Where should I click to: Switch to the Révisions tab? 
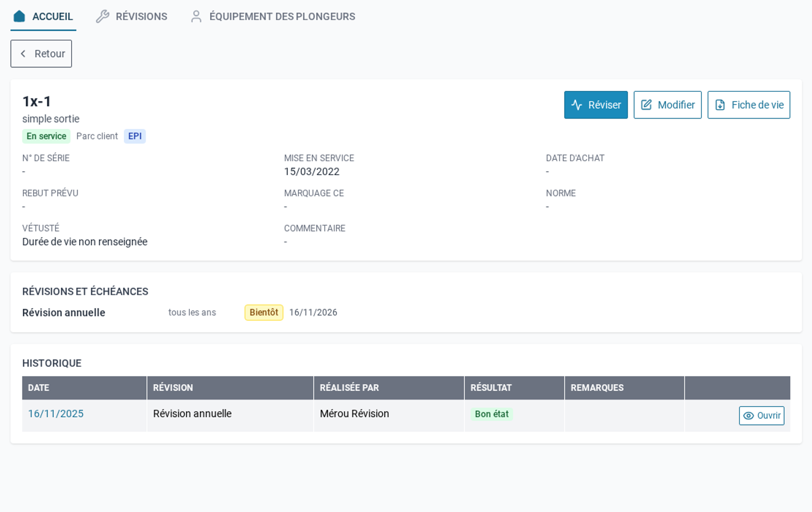point(131,16)
